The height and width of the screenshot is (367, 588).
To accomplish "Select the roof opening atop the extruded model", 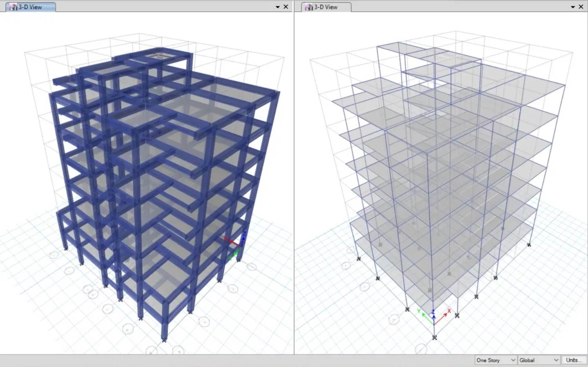I will tap(159, 56).
